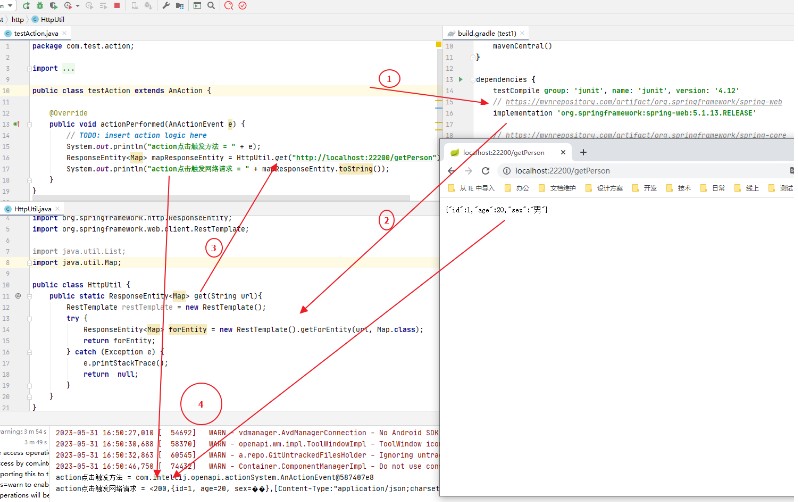Switch to the build.gradle (test1) tab
798x502 pixels.
(487, 33)
